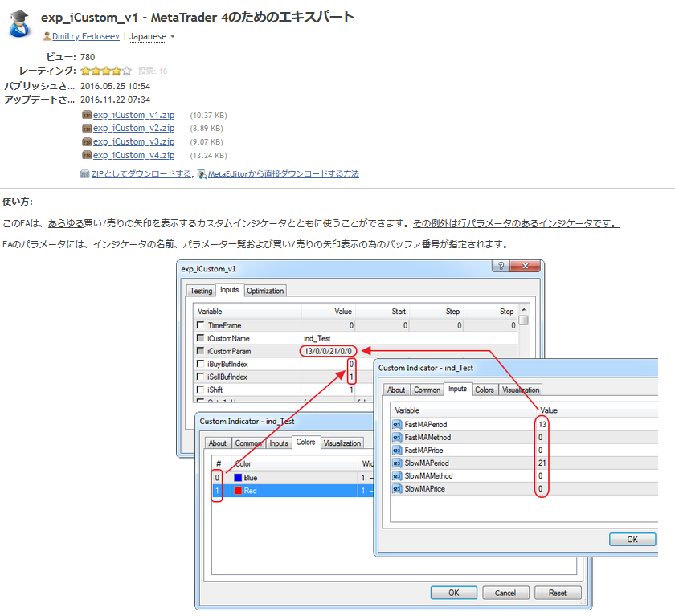The width and height of the screenshot is (675, 616).
Task: Toggle the iBuyBufIndex checkbox
Action: [200, 364]
